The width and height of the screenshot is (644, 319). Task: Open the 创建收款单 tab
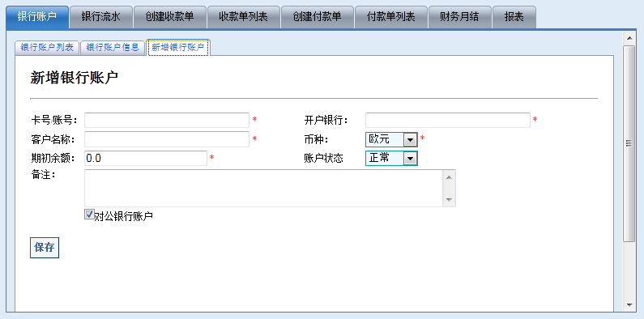(169, 17)
